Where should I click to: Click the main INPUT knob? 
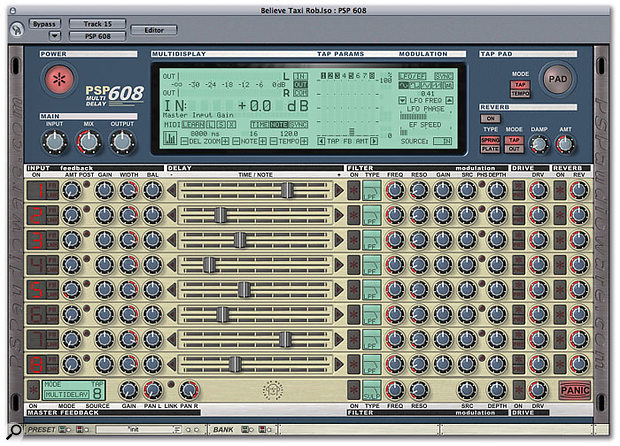55,142
